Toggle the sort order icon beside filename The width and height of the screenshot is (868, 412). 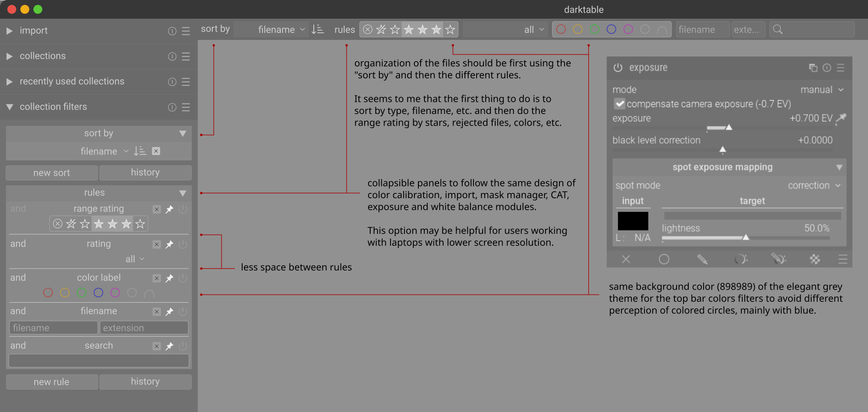(x=318, y=29)
